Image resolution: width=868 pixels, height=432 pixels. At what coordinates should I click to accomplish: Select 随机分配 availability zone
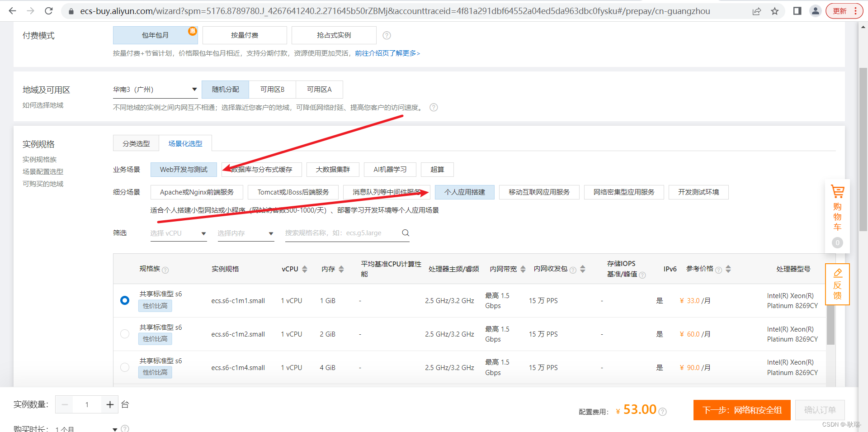tap(225, 90)
